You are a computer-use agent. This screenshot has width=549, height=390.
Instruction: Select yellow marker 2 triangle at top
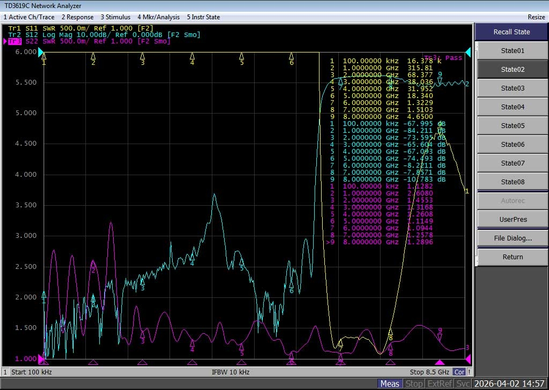93,56
